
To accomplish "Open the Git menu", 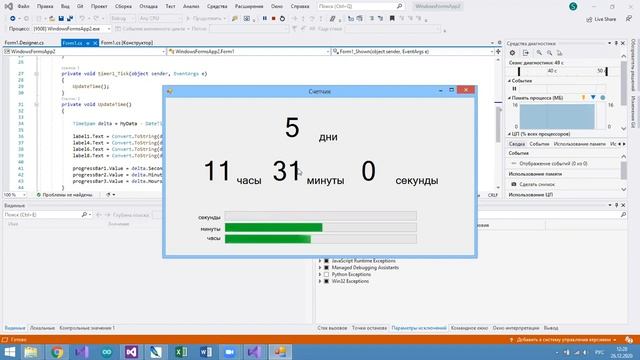I will 80,7.
